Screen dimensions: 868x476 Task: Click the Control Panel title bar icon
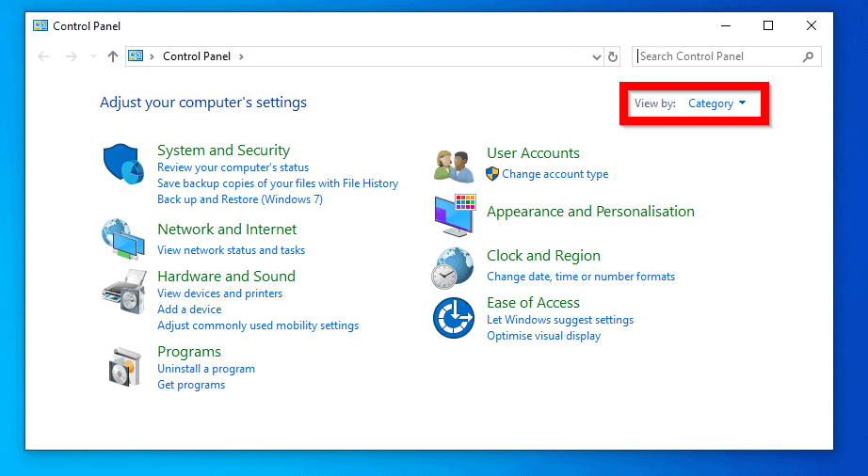click(x=40, y=25)
